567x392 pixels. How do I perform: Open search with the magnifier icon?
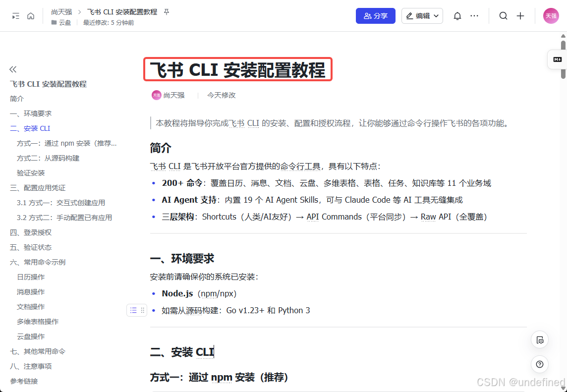503,16
